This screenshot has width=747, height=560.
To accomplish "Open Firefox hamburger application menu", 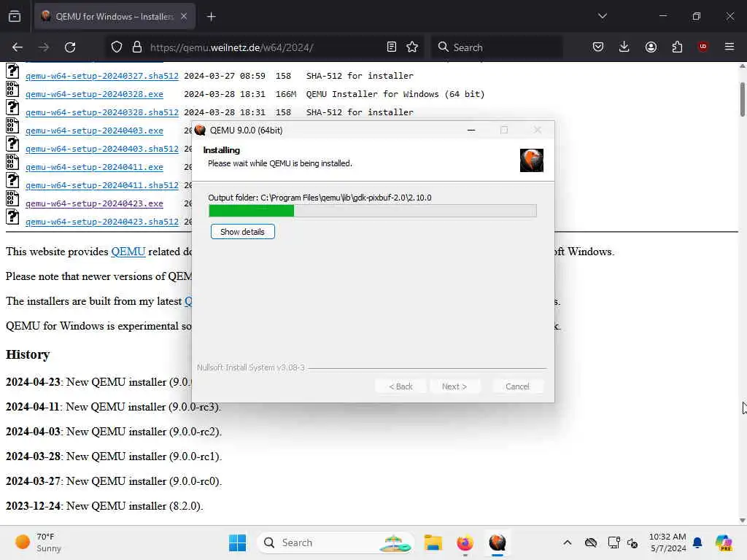I will [x=729, y=47].
